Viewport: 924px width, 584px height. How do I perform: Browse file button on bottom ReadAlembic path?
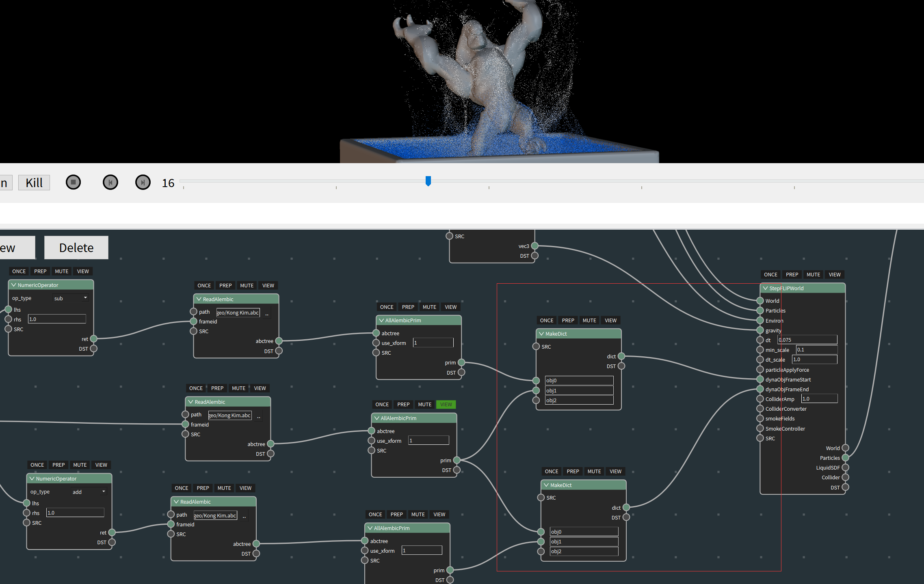point(244,516)
